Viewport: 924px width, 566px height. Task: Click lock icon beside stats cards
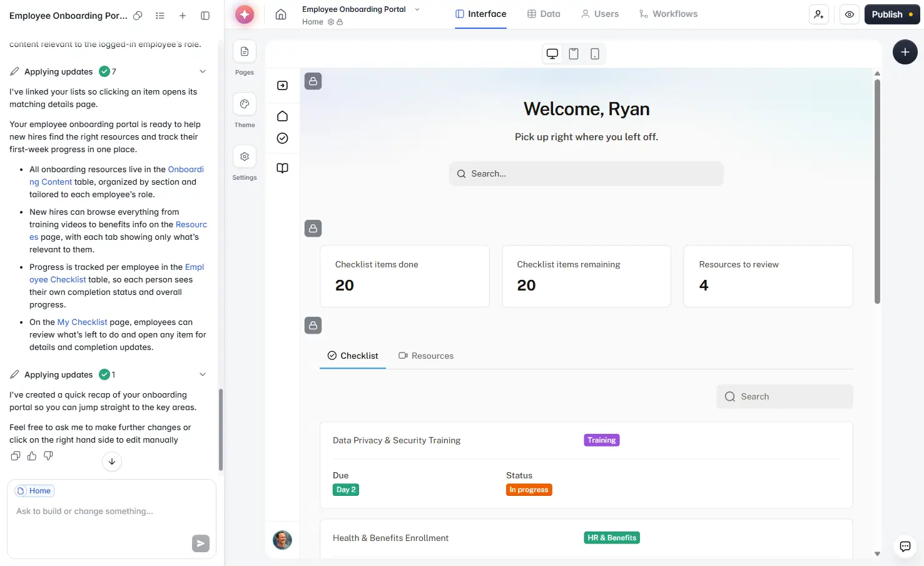[x=313, y=229]
